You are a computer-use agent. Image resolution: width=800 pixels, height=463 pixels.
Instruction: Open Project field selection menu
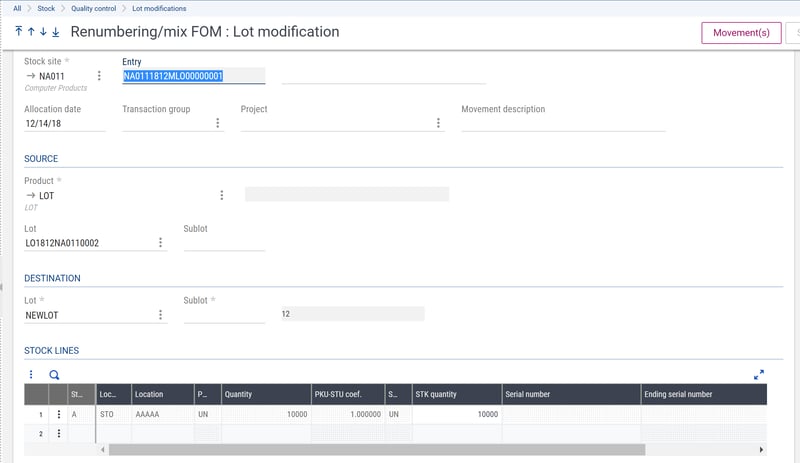pyautogui.click(x=438, y=123)
